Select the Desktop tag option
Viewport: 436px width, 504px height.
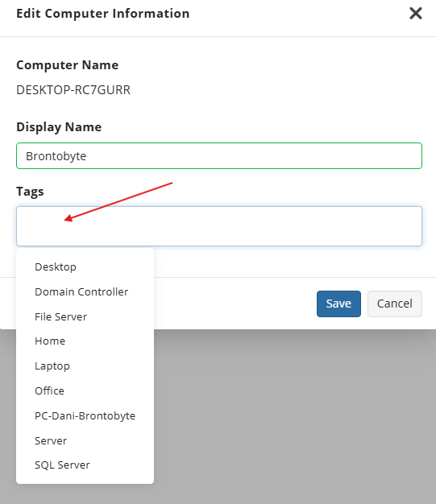85,266
